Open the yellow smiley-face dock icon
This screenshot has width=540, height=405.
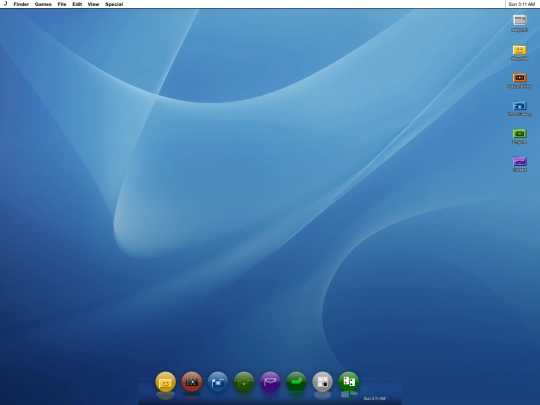point(166,382)
